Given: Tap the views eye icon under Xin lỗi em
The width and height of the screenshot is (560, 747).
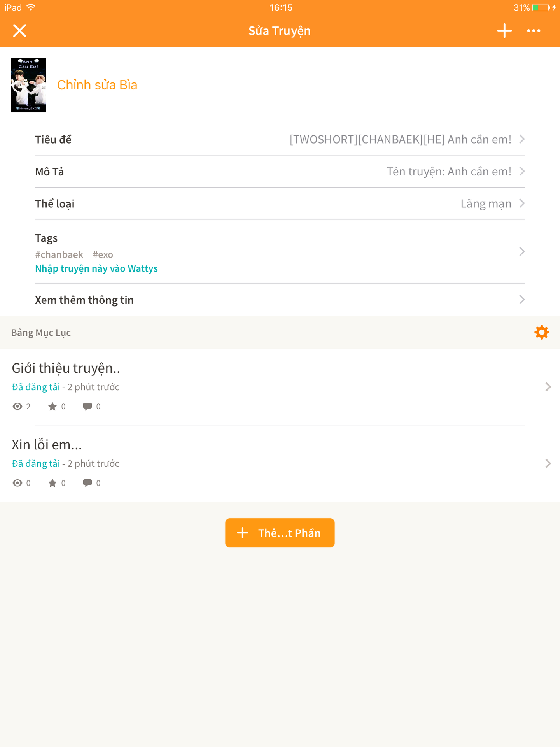Looking at the screenshot, I should pyautogui.click(x=17, y=483).
